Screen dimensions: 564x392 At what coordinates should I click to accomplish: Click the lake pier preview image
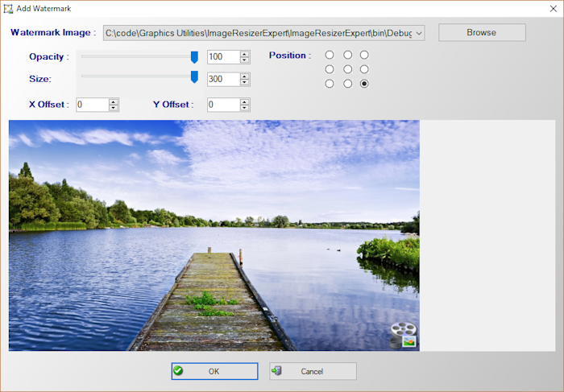tap(214, 235)
